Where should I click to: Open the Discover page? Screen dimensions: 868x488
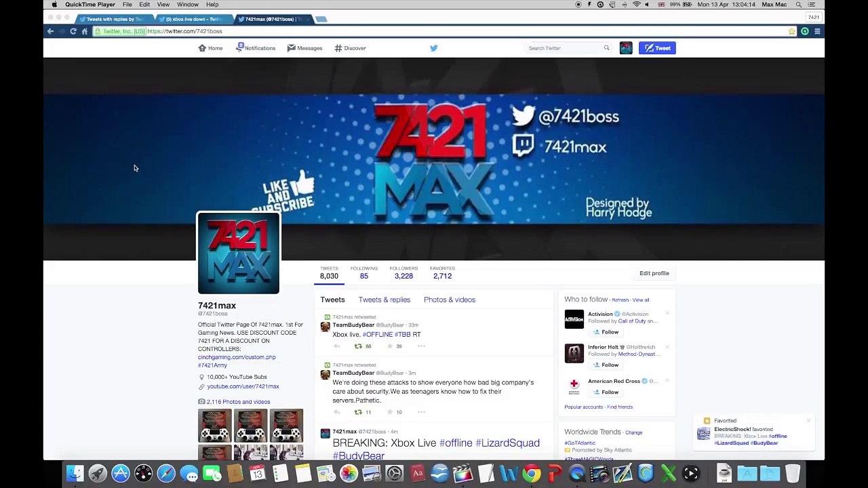(350, 48)
